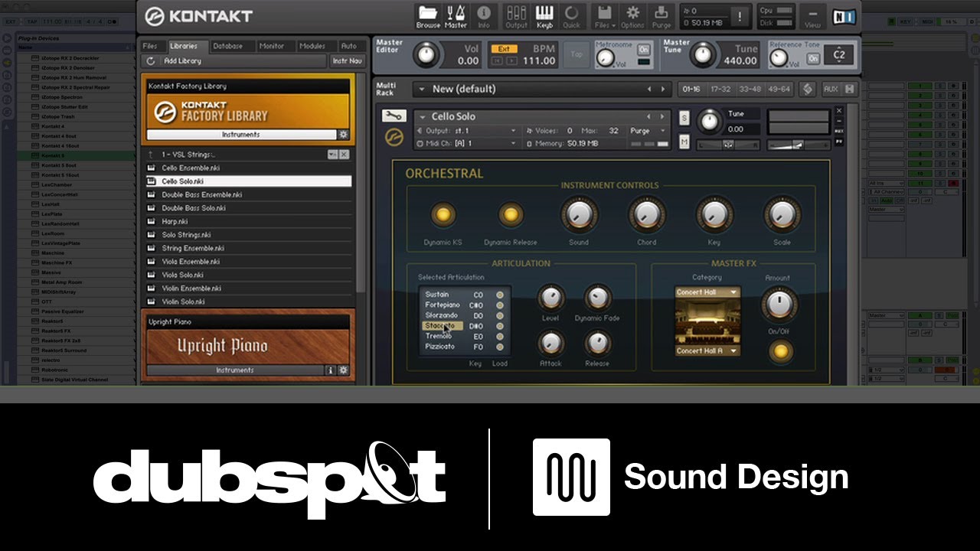Image resolution: width=980 pixels, height=551 pixels.
Task: Open Upright Piano Instruments button
Action: pos(235,370)
